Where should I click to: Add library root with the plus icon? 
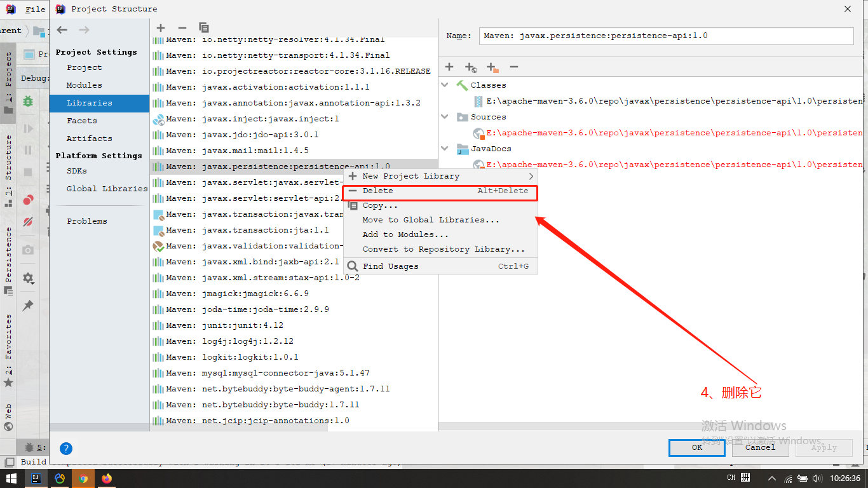(449, 67)
